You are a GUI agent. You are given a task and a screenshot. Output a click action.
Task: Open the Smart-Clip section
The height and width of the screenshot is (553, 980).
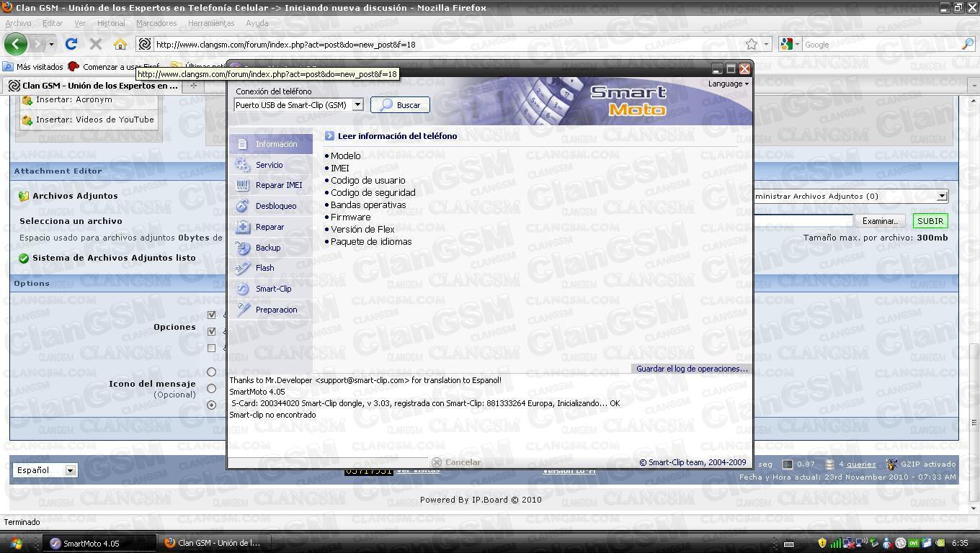pyautogui.click(x=271, y=289)
